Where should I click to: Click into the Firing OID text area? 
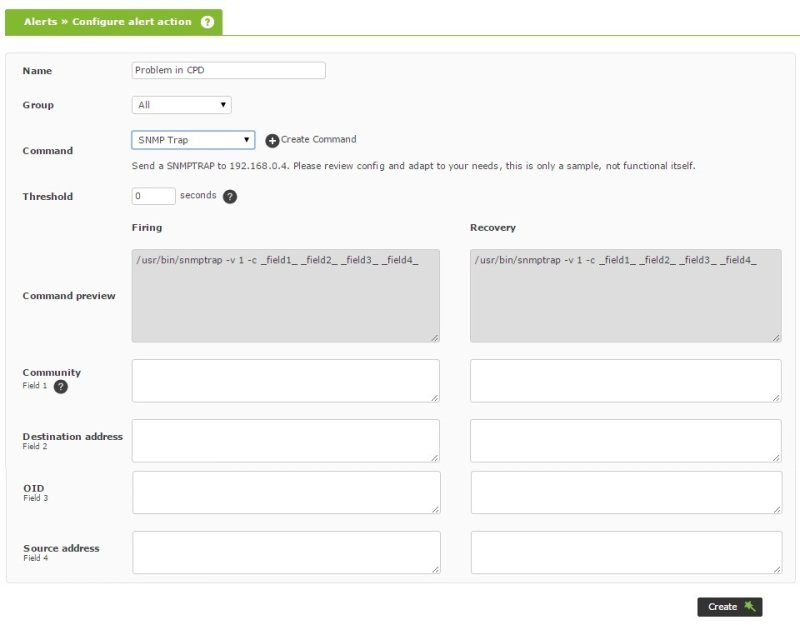pos(286,492)
